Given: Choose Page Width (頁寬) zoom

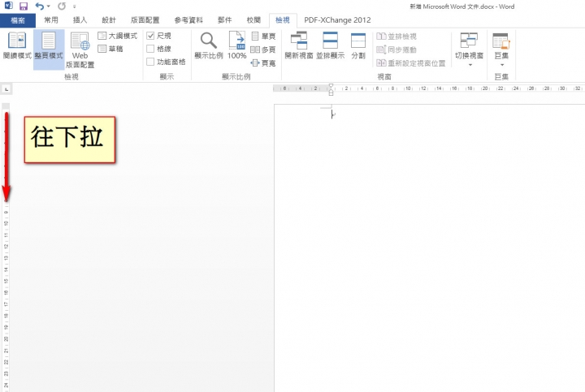Looking at the screenshot, I should click(x=263, y=63).
